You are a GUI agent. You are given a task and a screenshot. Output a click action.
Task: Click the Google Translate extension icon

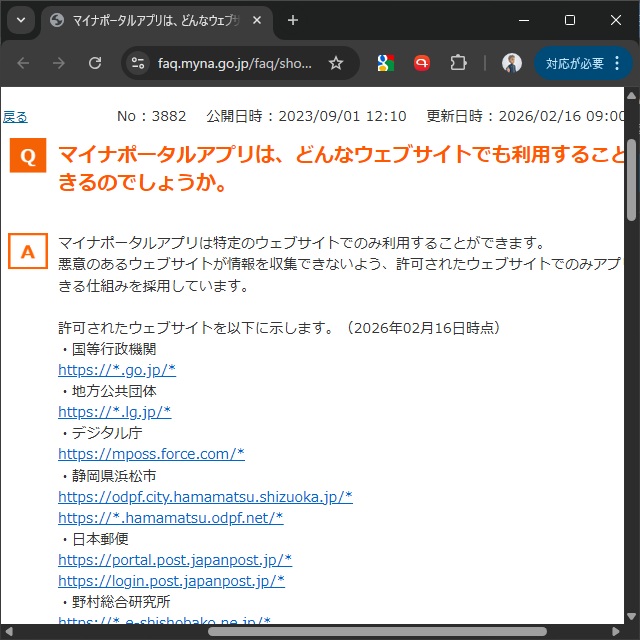coord(385,63)
